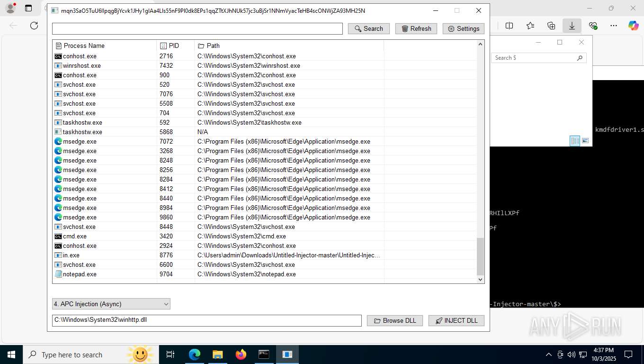Select svchost.exe row with PID 5508

(265, 103)
